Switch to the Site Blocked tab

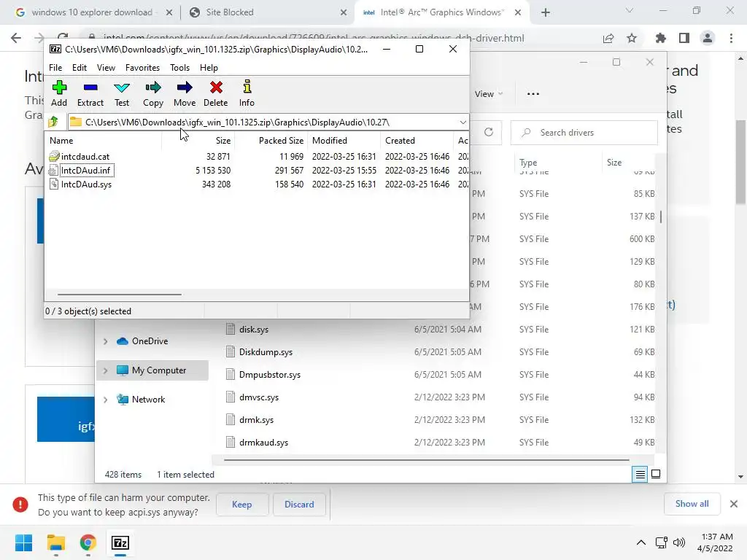tap(267, 12)
